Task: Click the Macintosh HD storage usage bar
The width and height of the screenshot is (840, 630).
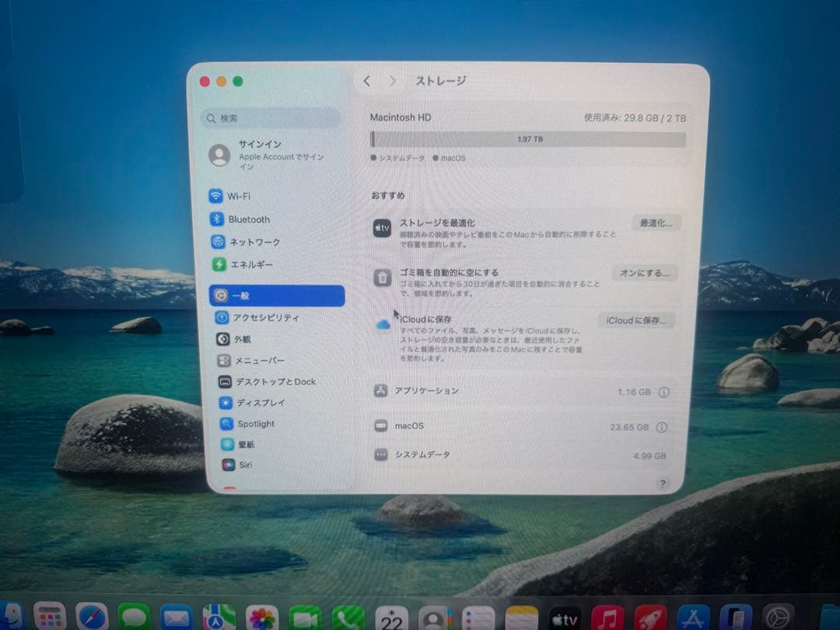Action: pyautogui.click(x=529, y=139)
